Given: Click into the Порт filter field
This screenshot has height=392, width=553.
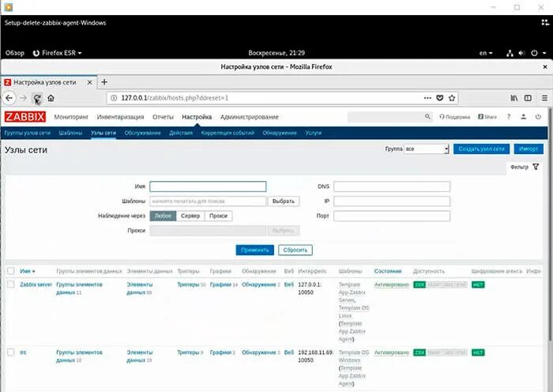Looking at the screenshot, I should [392, 216].
